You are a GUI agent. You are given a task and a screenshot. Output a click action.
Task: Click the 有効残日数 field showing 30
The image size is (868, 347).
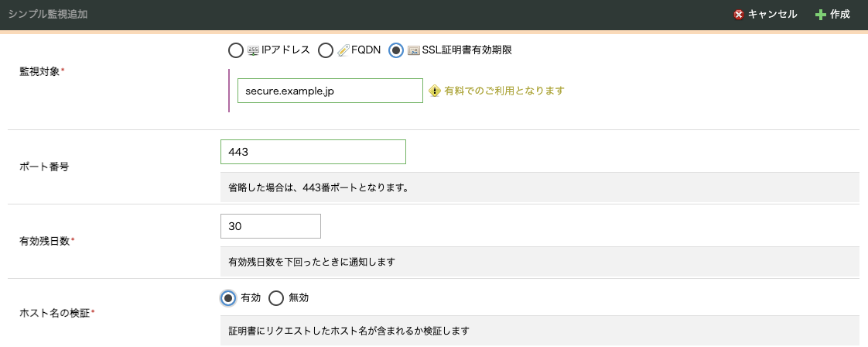[270, 226]
